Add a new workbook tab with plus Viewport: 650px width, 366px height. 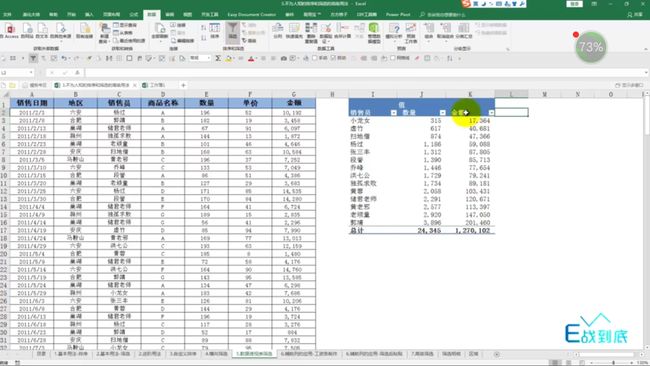click(x=183, y=85)
